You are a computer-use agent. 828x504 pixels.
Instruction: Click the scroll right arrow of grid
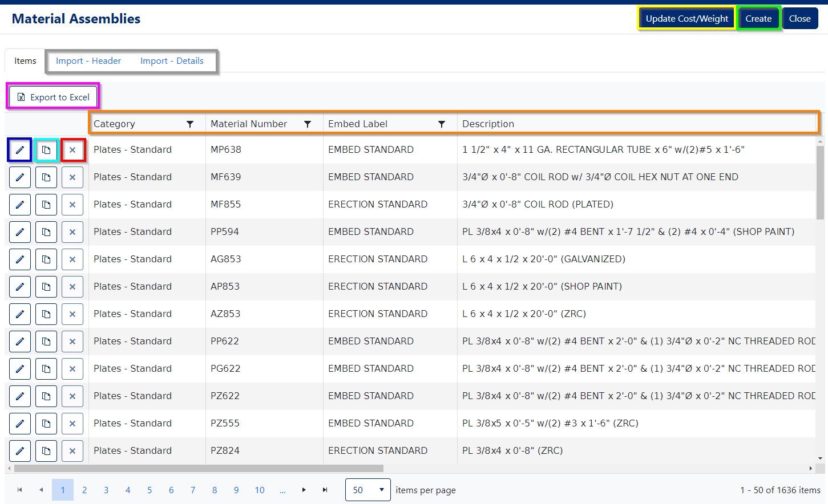811,469
